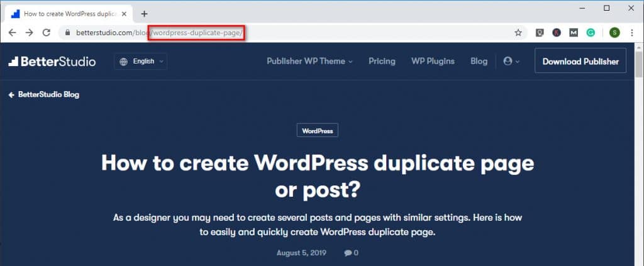Open the shield extension icon
The image size is (644, 266).
(x=540, y=33)
